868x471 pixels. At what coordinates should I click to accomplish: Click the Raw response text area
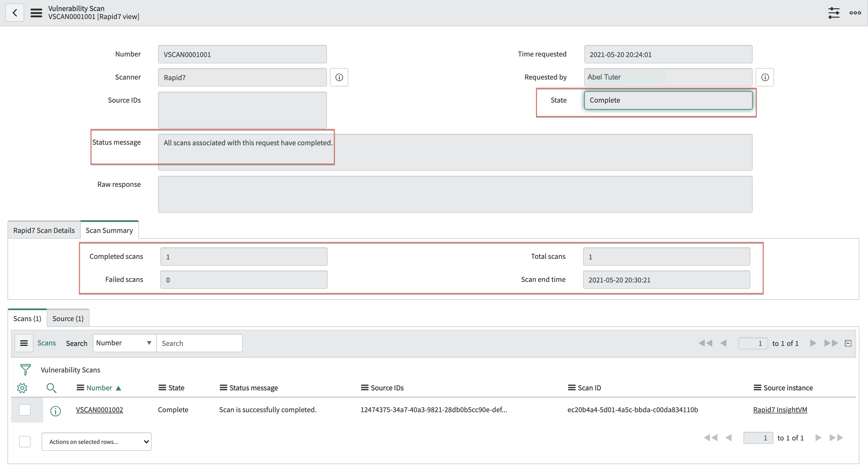455,194
